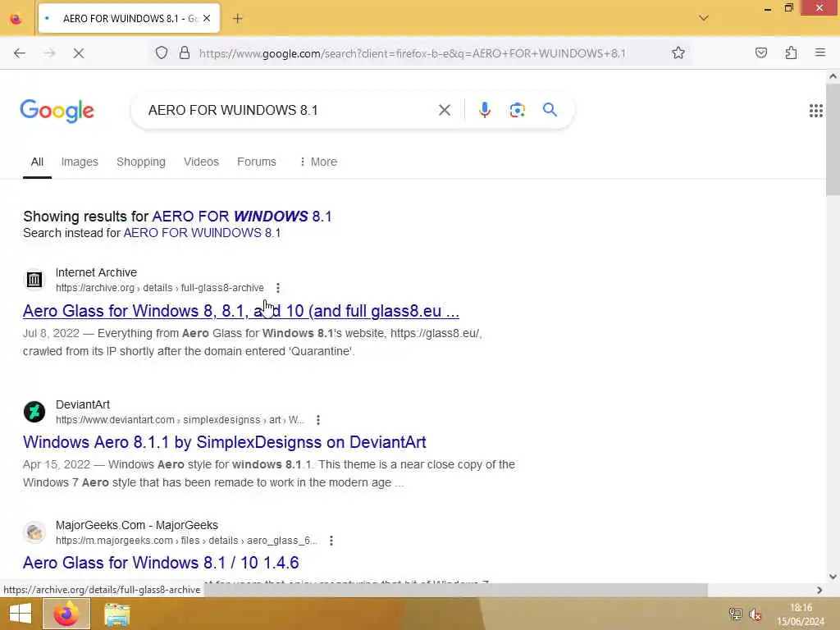The image size is (840, 630).
Task: Click the address bar URL field
Action: pos(413,53)
